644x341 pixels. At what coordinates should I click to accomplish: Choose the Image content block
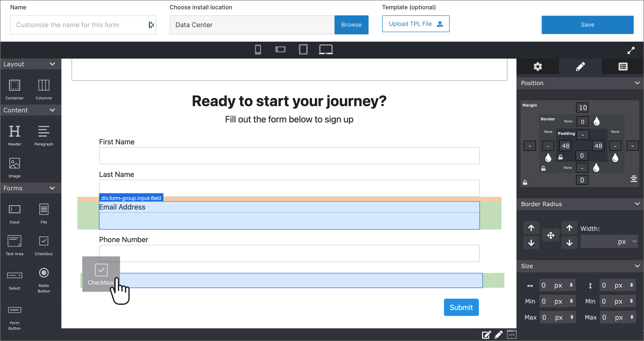[x=14, y=167]
